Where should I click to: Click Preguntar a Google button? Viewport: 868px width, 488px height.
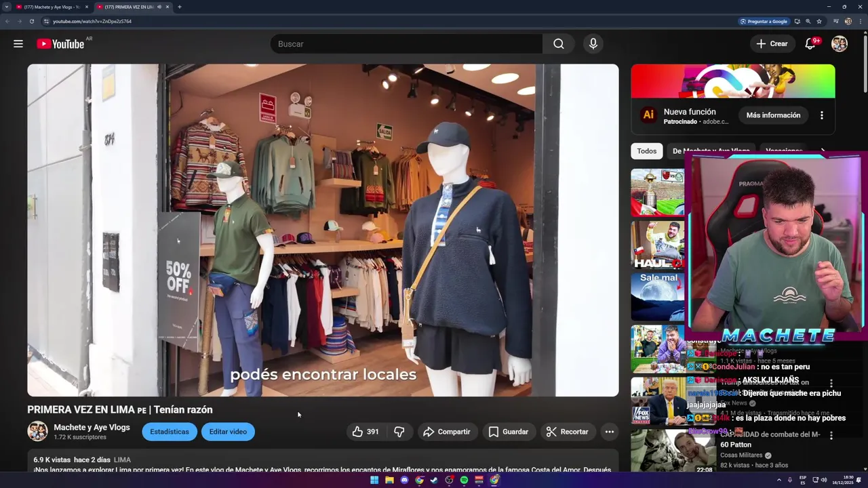pyautogui.click(x=764, y=21)
